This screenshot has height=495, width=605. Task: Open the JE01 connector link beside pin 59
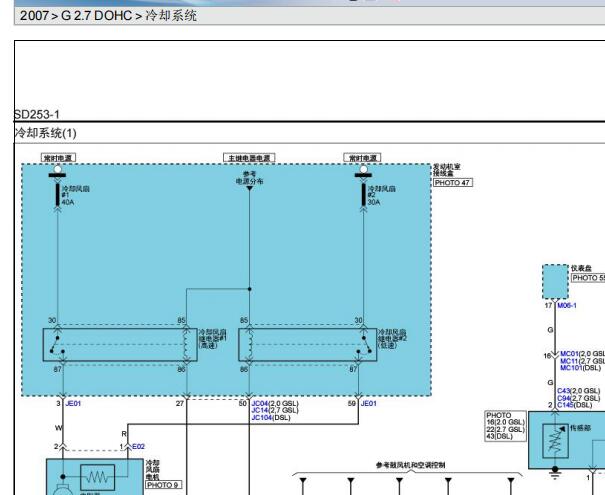pos(368,404)
